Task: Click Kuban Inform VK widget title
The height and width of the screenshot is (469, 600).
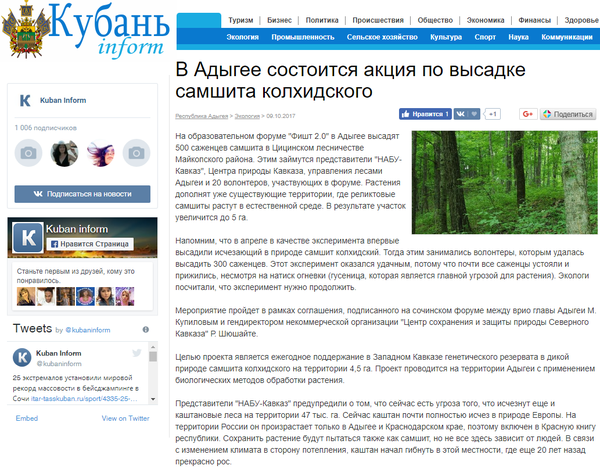Action: [63, 100]
